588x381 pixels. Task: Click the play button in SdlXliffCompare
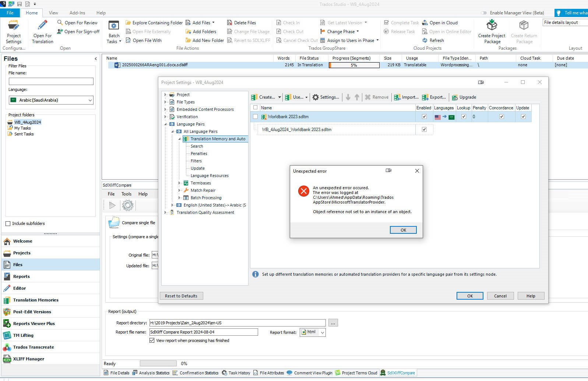click(x=112, y=205)
